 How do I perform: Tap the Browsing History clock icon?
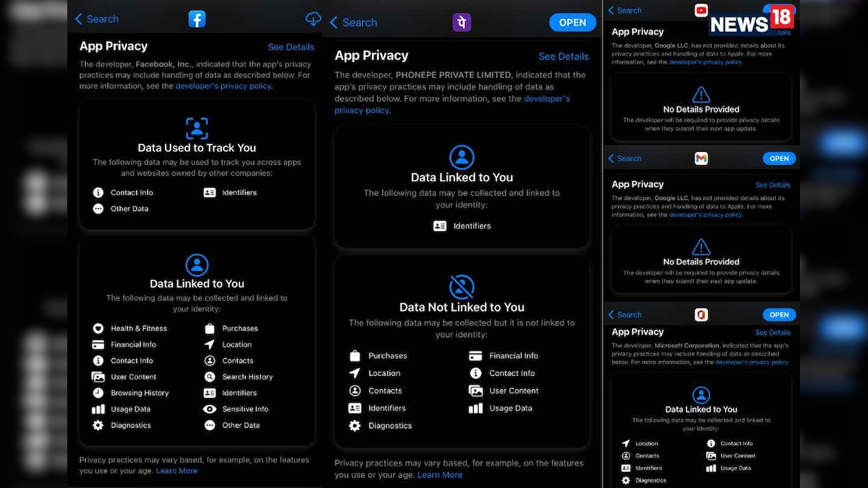click(x=98, y=393)
